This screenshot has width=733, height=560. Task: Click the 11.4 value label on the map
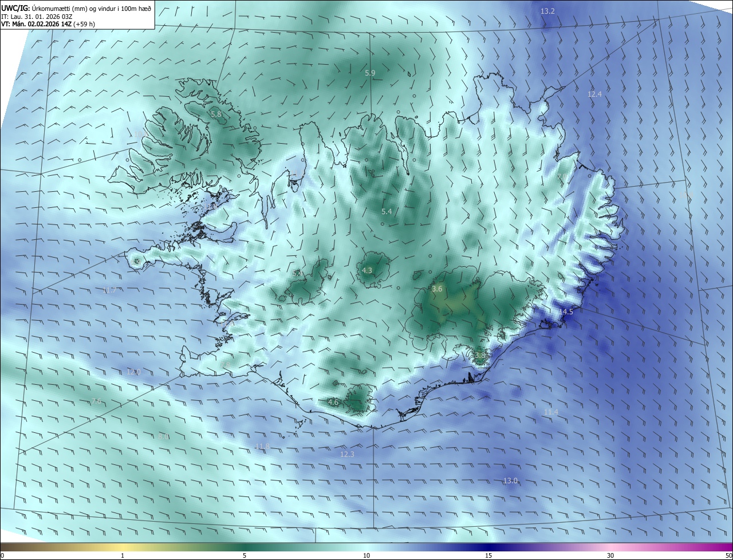(551, 412)
